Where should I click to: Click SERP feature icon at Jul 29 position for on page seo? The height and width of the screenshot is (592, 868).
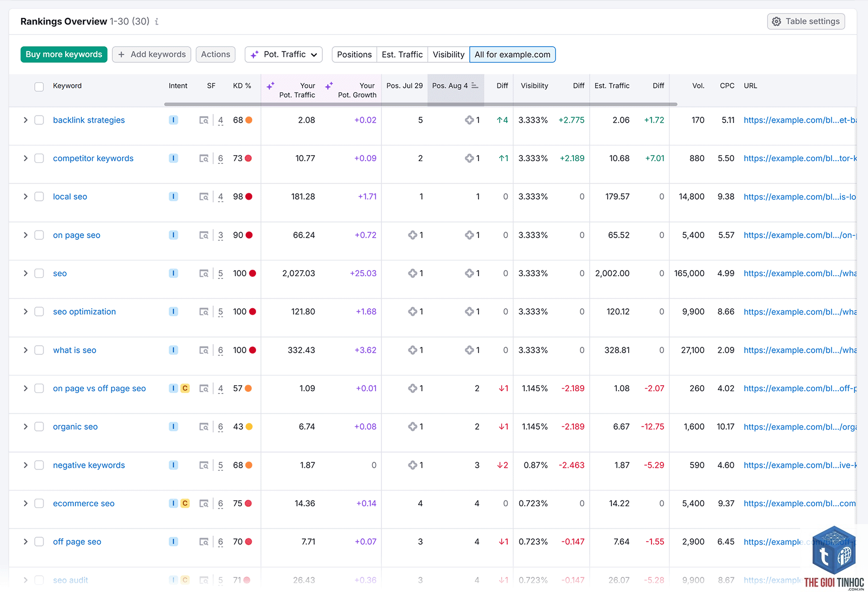[x=413, y=235]
